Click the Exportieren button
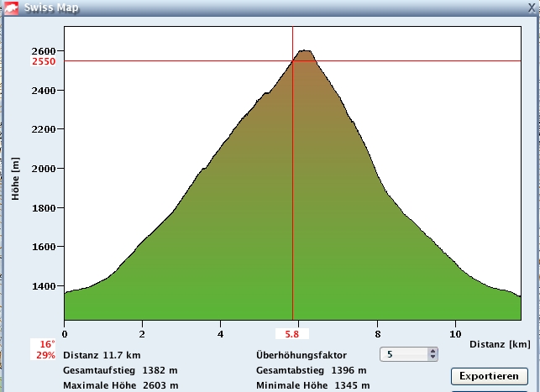 (490, 376)
